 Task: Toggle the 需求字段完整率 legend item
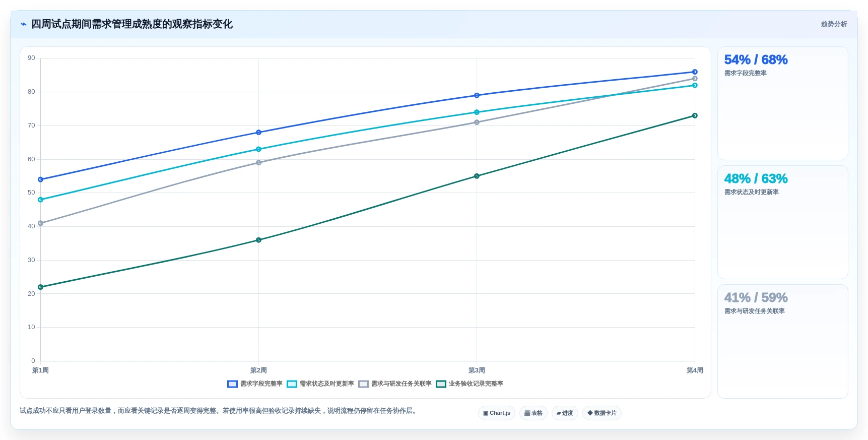pos(255,384)
